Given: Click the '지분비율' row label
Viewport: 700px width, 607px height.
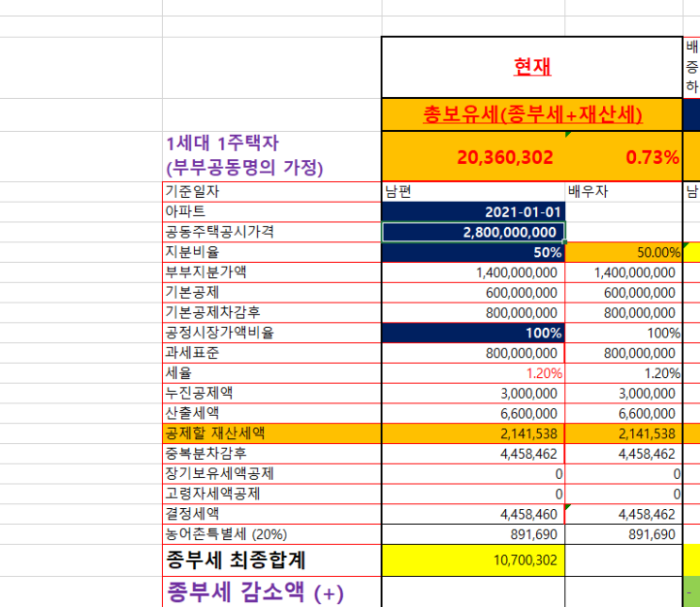Looking at the screenshot, I should (271, 252).
